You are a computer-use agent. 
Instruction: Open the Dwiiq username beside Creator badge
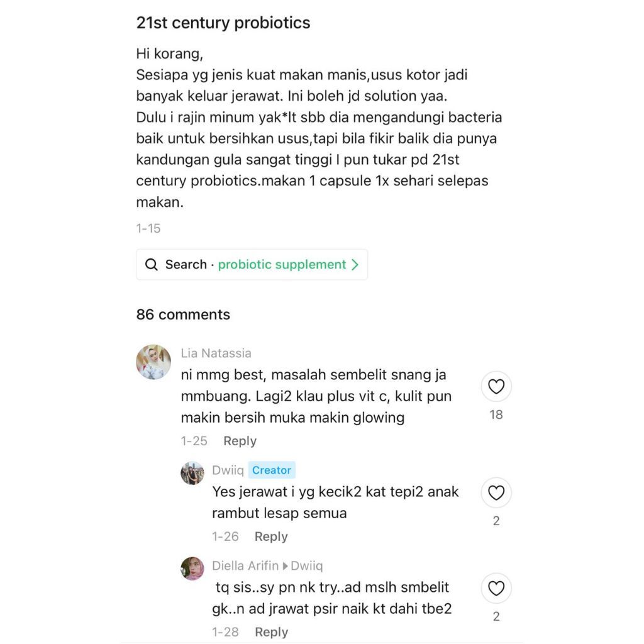click(x=228, y=470)
